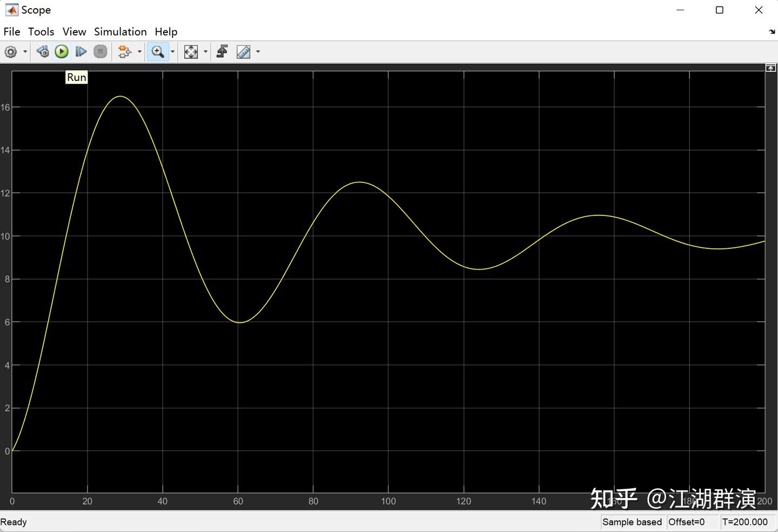Click the Scale Axes Limits icon
Screen dimensions: 778x532
(191, 52)
